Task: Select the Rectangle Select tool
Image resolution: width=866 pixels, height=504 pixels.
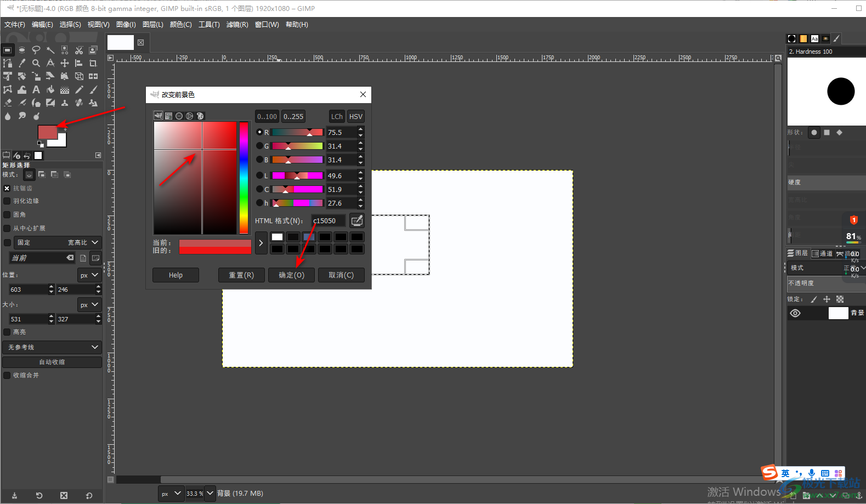Action: 7,50
